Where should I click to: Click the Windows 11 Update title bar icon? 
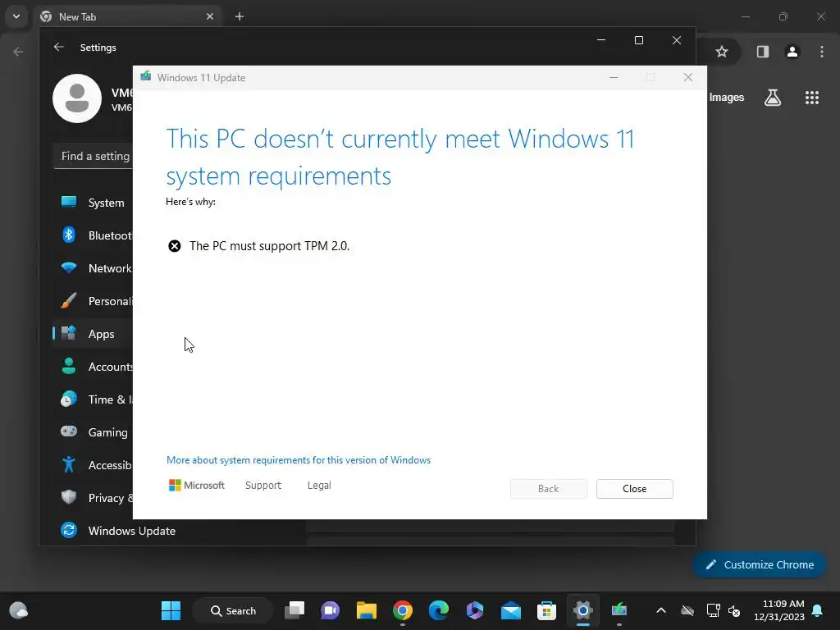click(146, 76)
